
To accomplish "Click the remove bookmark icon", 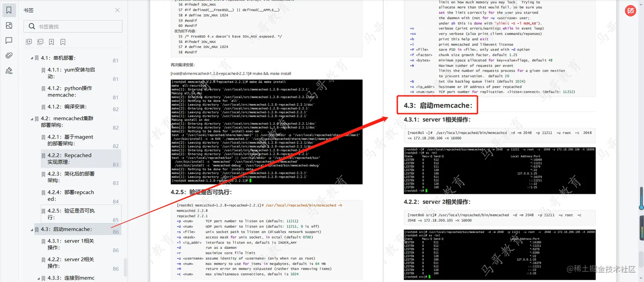I will (x=62, y=41).
